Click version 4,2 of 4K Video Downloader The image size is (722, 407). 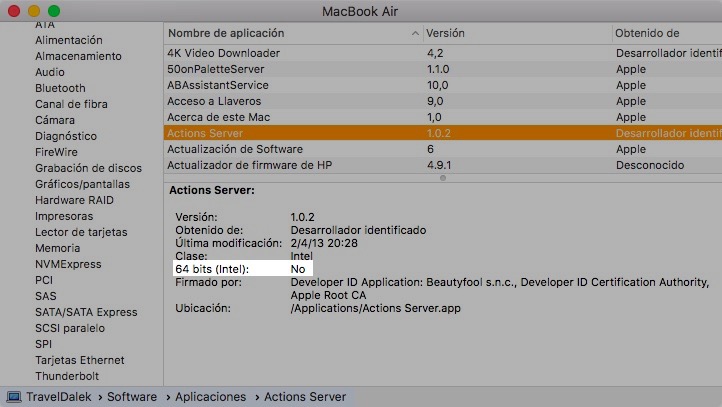point(435,53)
